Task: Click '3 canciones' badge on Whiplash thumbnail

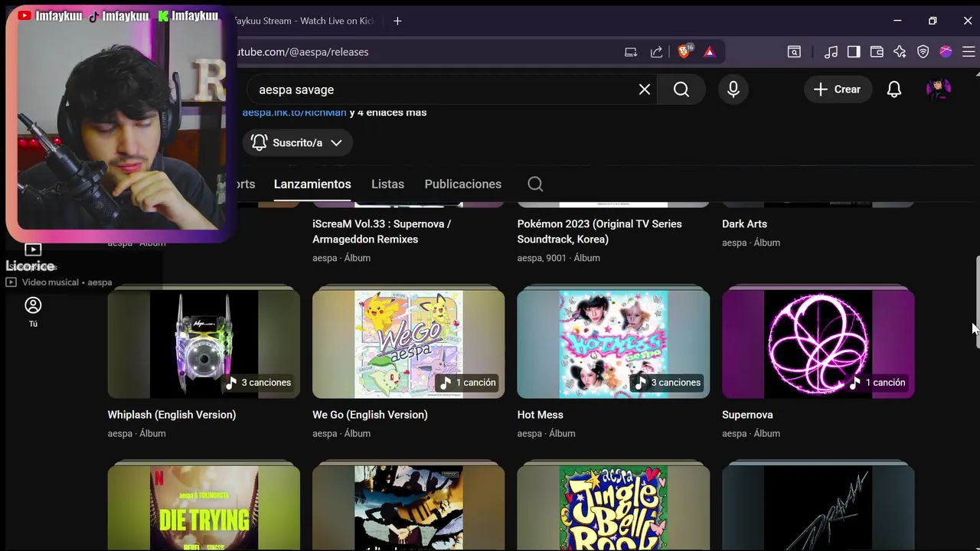Action: pos(258,383)
